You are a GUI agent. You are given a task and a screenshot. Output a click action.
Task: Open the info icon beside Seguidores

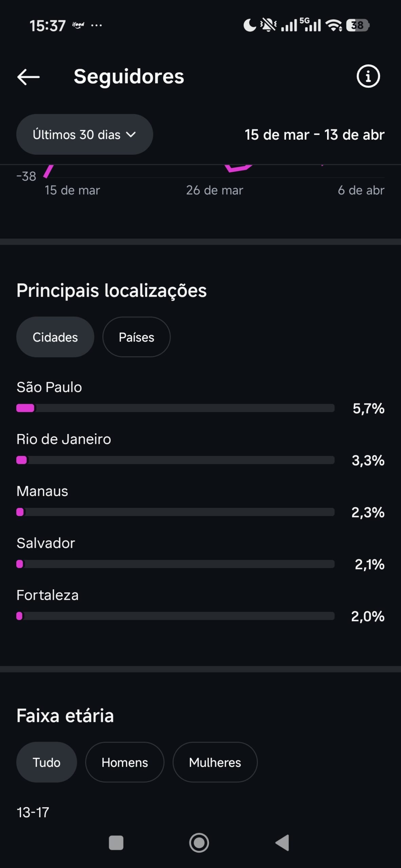[x=368, y=76]
